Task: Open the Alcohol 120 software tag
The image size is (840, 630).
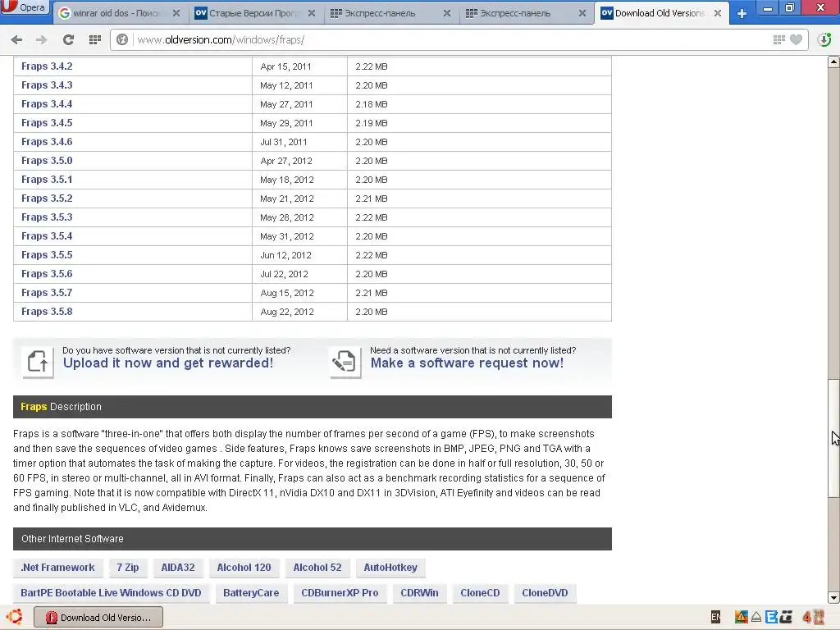Action: (x=244, y=568)
